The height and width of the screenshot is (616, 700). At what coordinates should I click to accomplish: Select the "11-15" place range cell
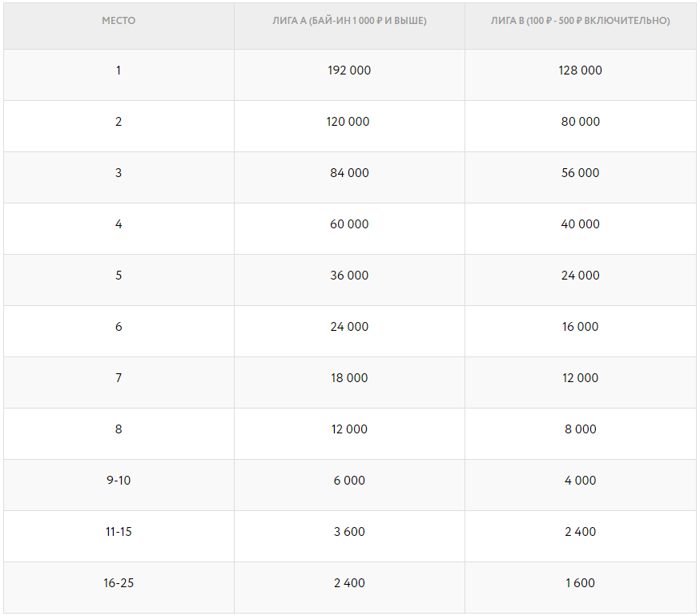point(119,532)
